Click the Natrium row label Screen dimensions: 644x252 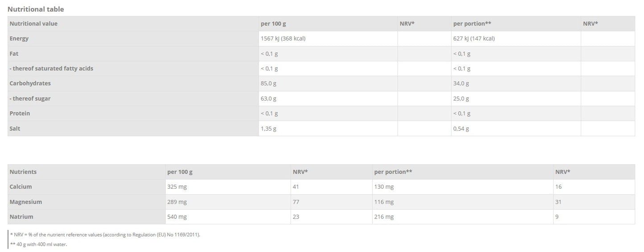tap(21, 217)
